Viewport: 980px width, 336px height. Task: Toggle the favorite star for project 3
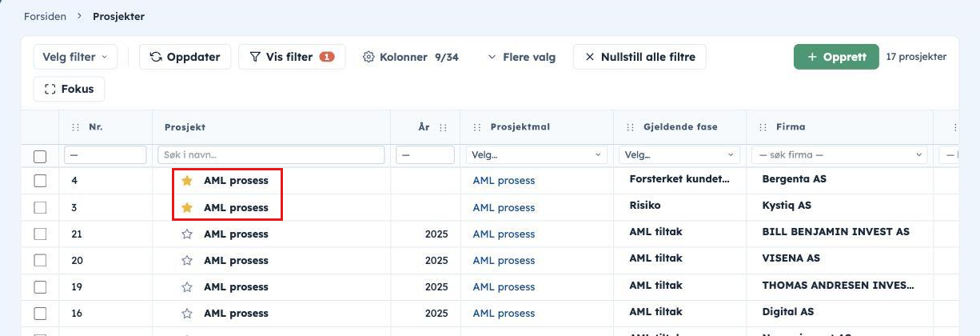tap(187, 207)
